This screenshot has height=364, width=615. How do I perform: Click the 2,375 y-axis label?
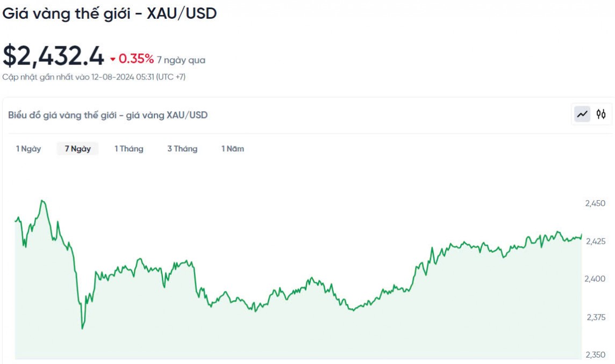pyautogui.click(x=595, y=317)
